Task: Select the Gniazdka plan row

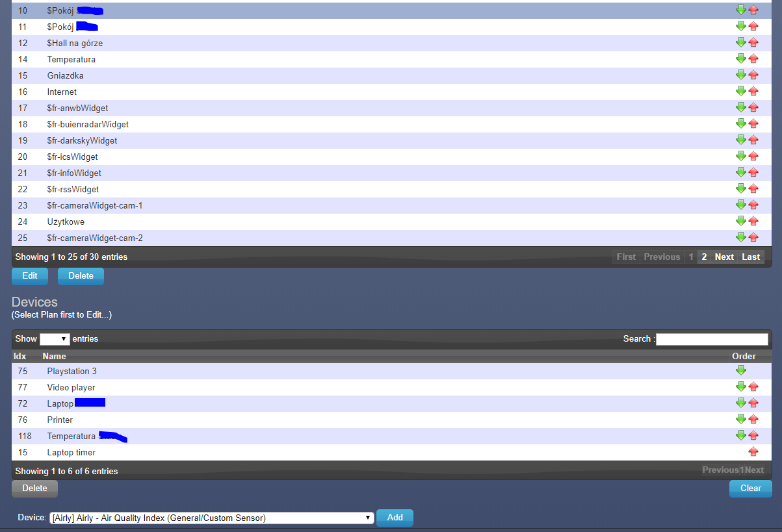Action: [x=391, y=75]
